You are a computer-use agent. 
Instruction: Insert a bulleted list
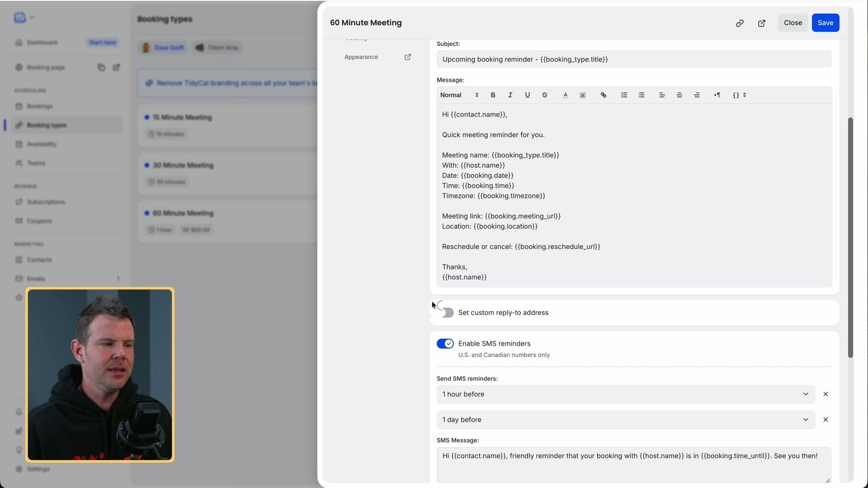click(x=641, y=95)
